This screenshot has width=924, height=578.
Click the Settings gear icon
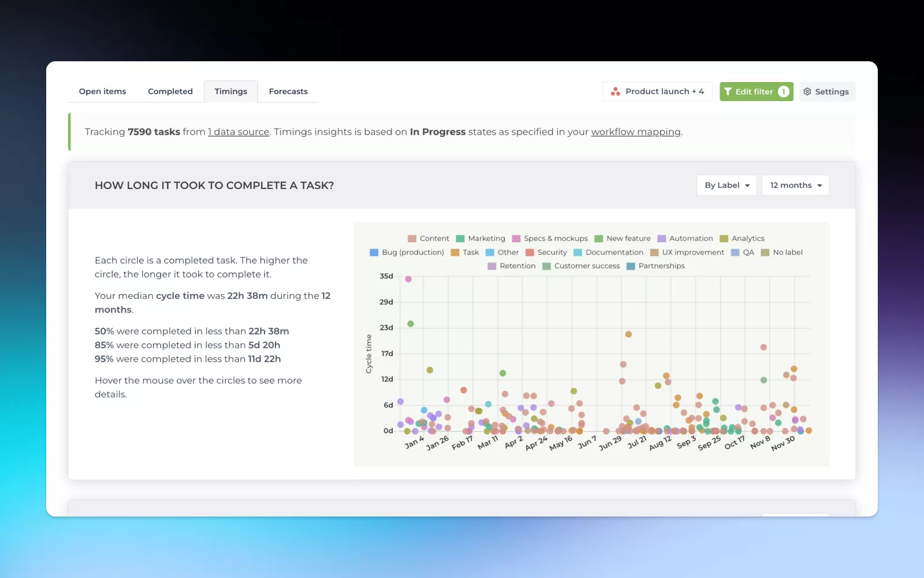tap(807, 91)
